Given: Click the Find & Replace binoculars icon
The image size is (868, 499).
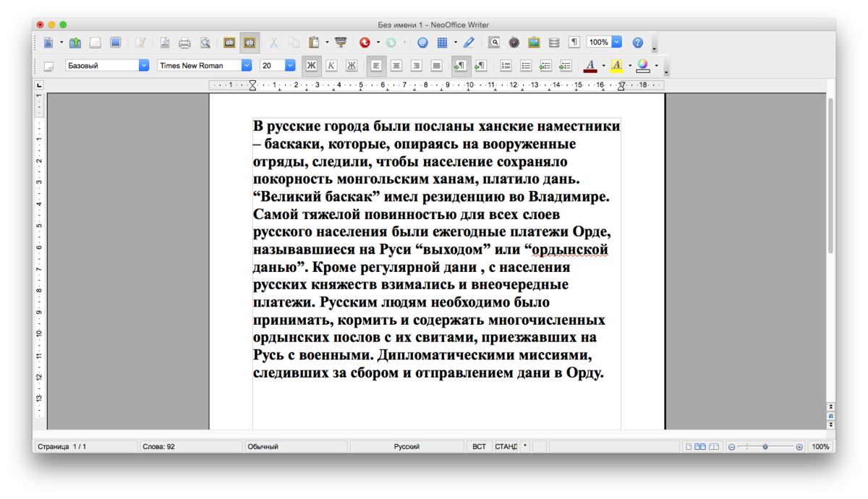Looking at the screenshot, I should (x=494, y=43).
